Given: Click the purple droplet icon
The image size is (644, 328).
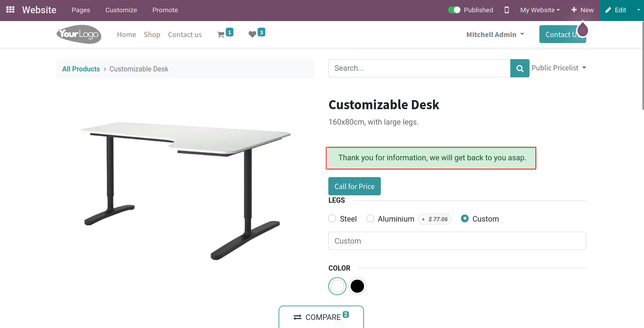Looking at the screenshot, I should pos(582,29).
